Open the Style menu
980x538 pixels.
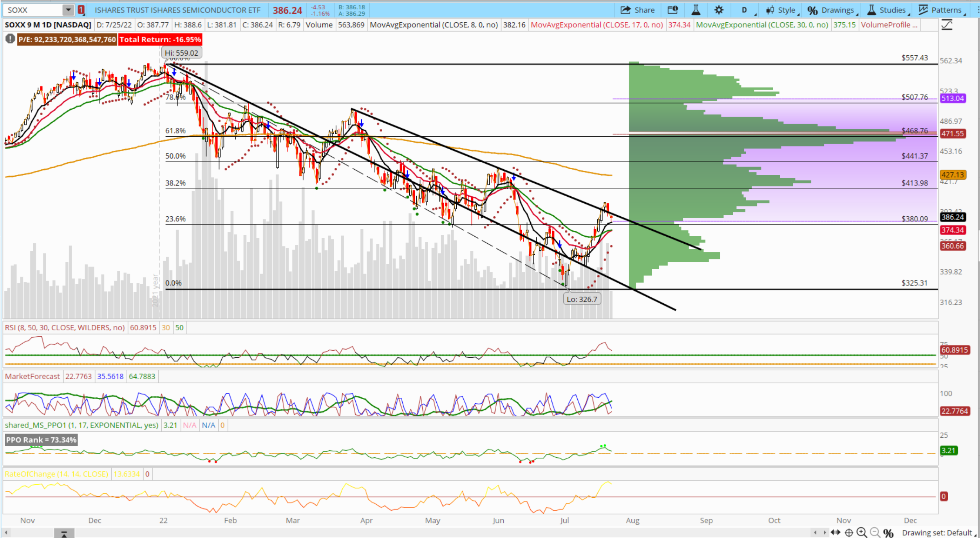781,10
